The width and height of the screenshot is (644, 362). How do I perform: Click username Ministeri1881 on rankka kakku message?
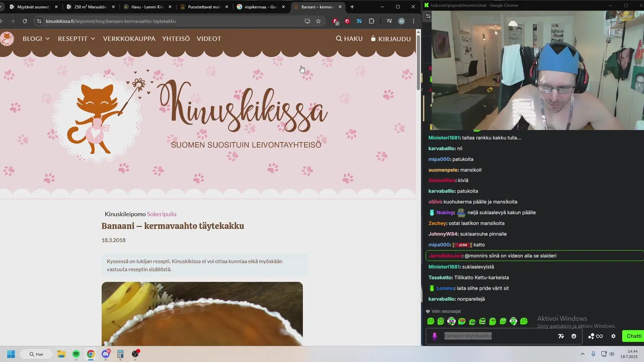point(443,138)
